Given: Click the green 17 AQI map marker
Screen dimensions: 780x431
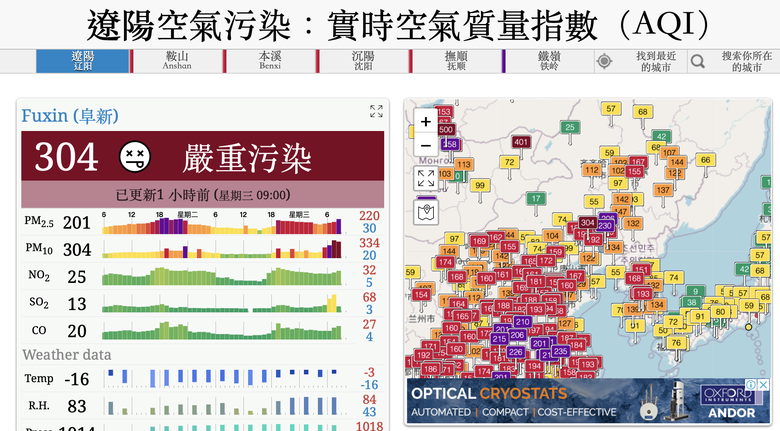Looking at the screenshot, I should 536,199.
